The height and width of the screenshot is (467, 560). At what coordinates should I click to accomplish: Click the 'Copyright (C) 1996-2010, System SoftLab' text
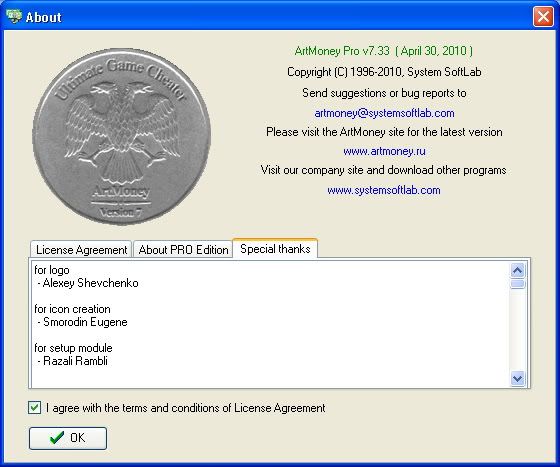coord(384,72)
